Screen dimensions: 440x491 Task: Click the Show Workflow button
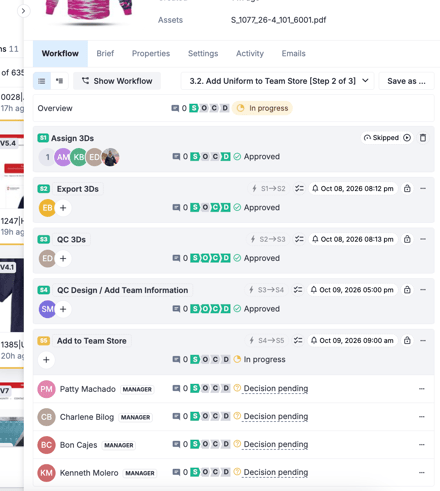[x=117, y=81]
